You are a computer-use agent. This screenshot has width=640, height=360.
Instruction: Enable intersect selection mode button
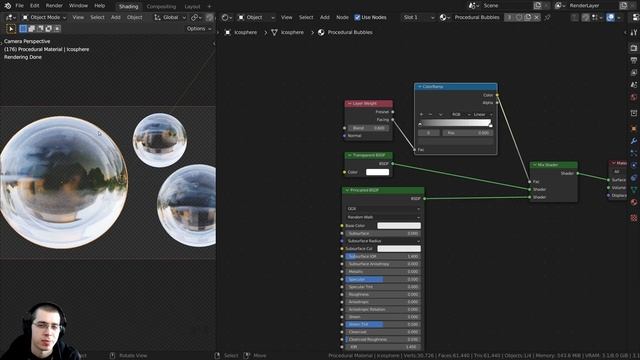coord(57,29)
